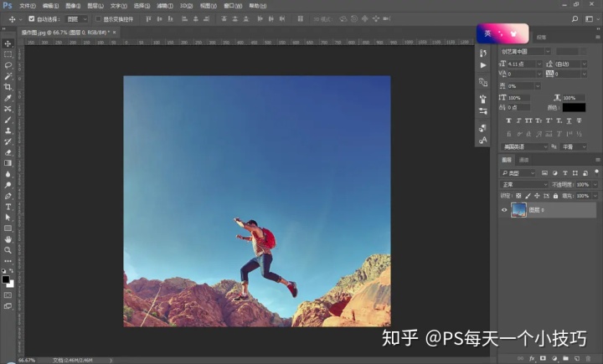Select the Horizontal Type tool
This screenshot has width=603, height=364.
(x=8, y=207)
